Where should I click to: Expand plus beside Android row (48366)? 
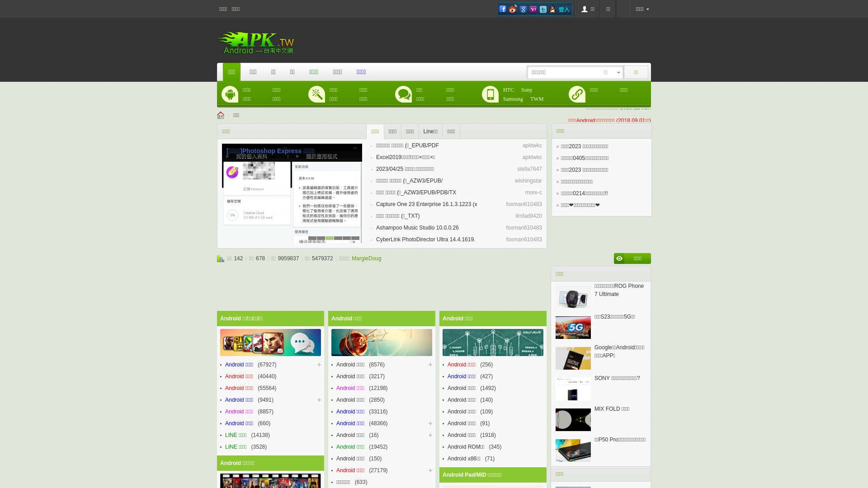click(x=430, y=423)
